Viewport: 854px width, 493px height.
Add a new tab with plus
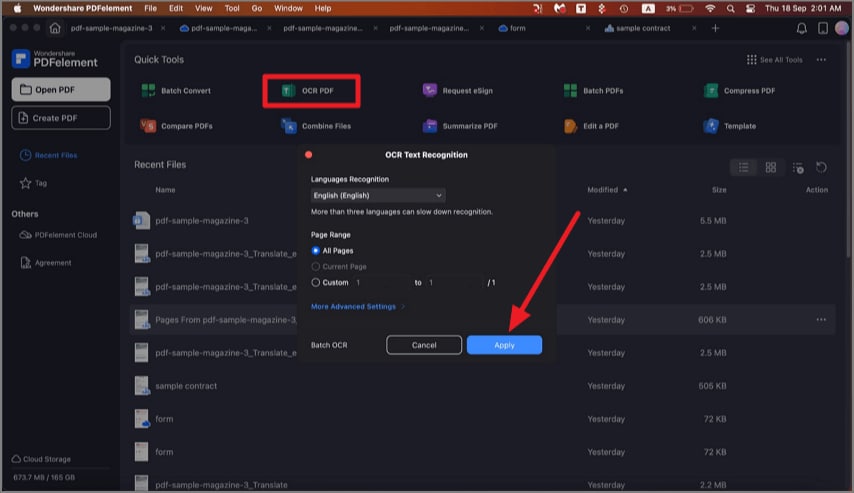(715, 28)
